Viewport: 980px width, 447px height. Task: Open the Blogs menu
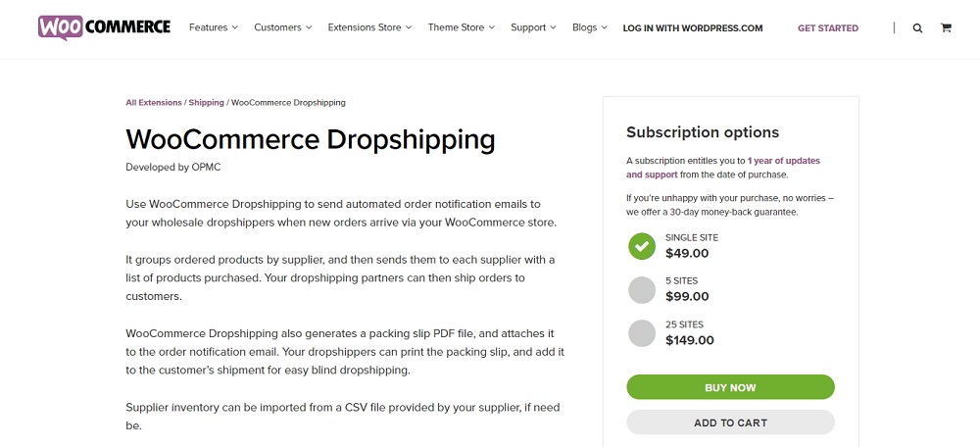tap(589, 27)
